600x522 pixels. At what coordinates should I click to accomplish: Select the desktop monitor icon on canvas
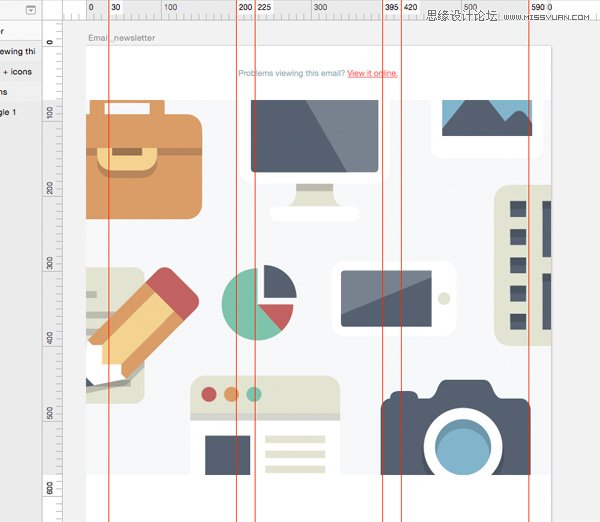[x=315, y=161]
